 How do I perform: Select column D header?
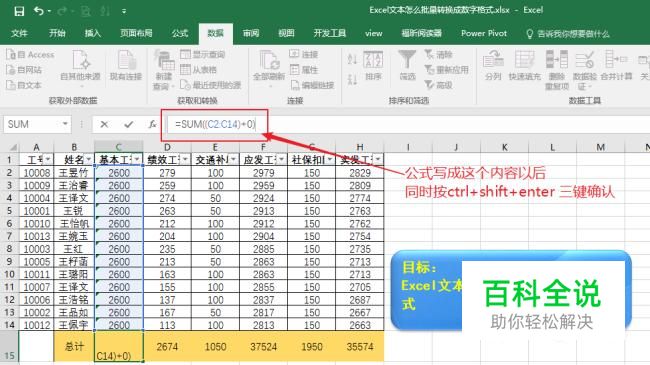click(167, 147)
